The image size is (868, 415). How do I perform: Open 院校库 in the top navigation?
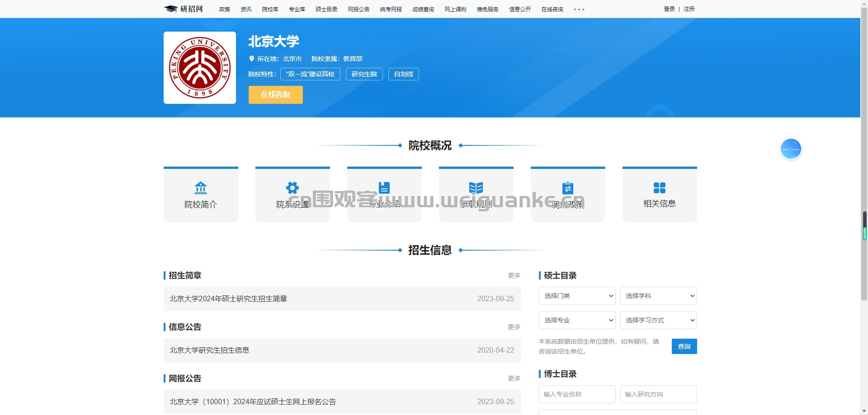click(x=270, y=9)
